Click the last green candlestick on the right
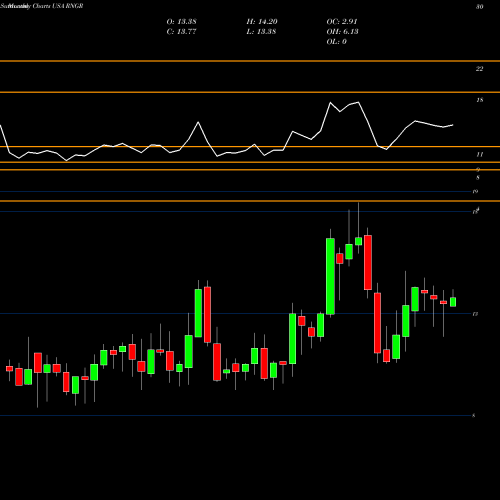500x500 pixels. point(453,302)
